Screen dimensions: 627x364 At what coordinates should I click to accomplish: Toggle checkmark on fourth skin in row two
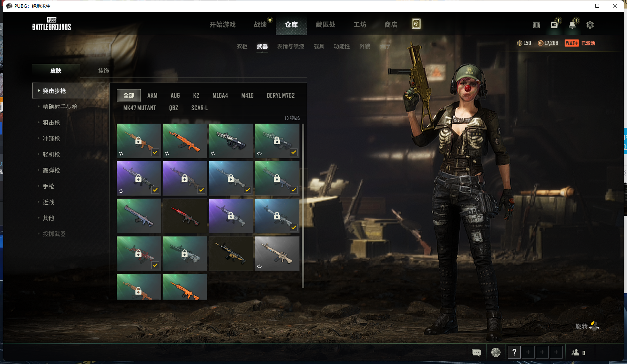point(294,190)
